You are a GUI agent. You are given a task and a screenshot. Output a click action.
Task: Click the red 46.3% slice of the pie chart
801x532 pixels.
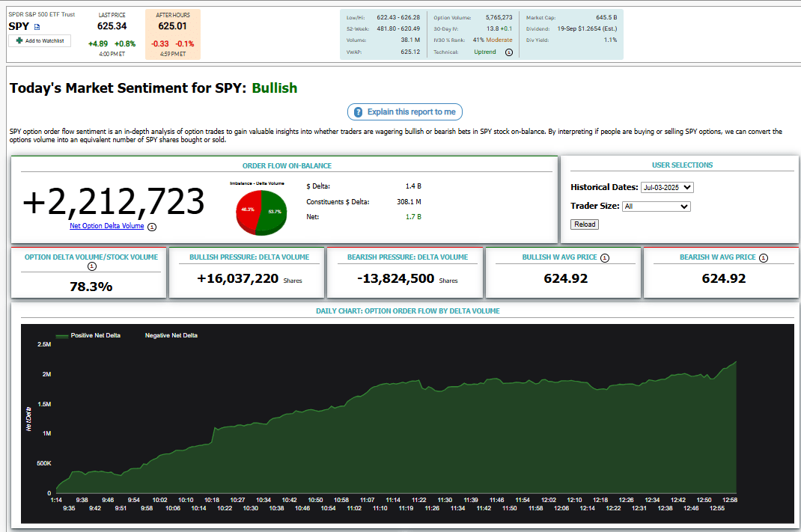point(247,210)
